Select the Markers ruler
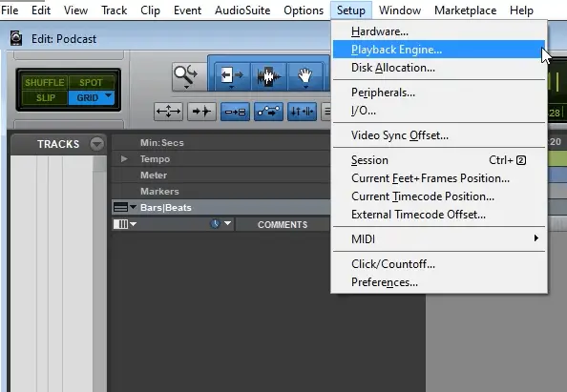This screenshot has width=567, height=392. [x=220, y=191]
